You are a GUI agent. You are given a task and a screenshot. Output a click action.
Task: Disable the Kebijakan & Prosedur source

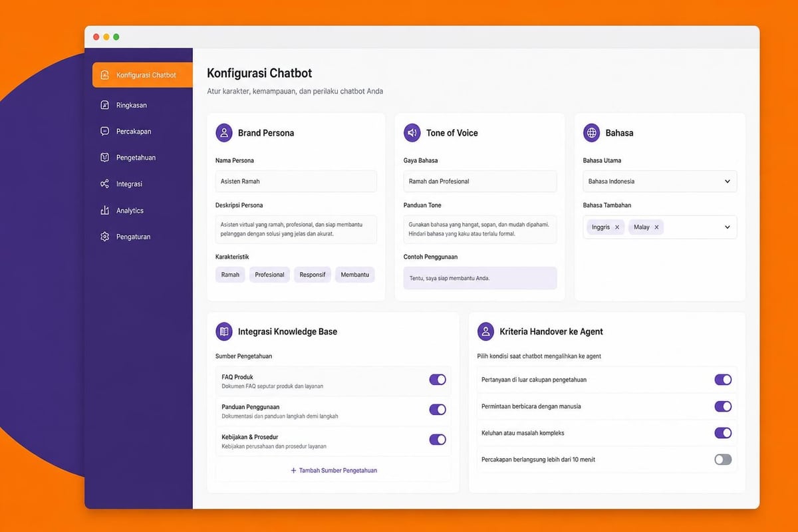coord(438,440)
